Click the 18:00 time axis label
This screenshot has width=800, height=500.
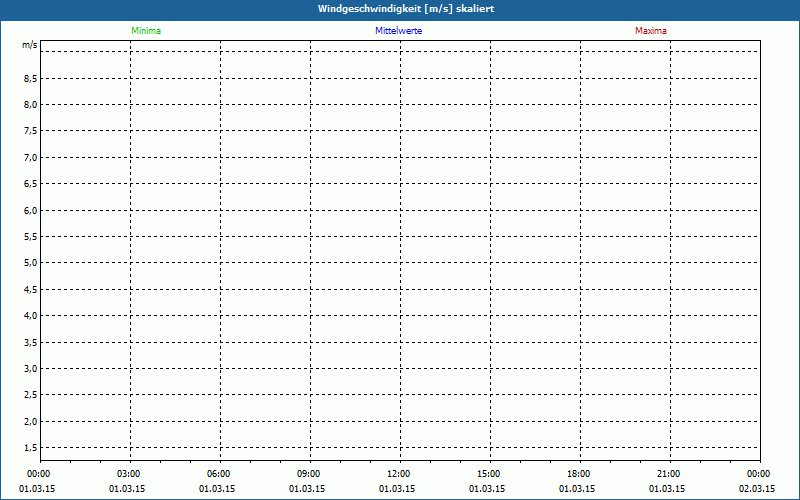pyautogui.click(x=579, y=474)
